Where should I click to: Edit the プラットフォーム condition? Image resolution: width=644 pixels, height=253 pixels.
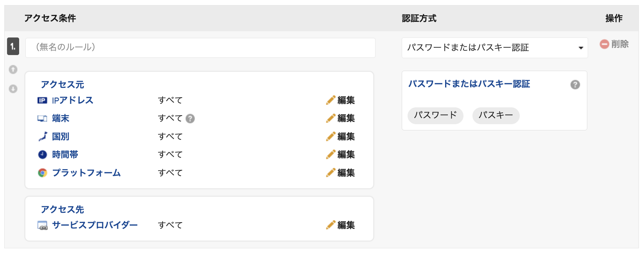pyautogui.click(x=340, y=173)
